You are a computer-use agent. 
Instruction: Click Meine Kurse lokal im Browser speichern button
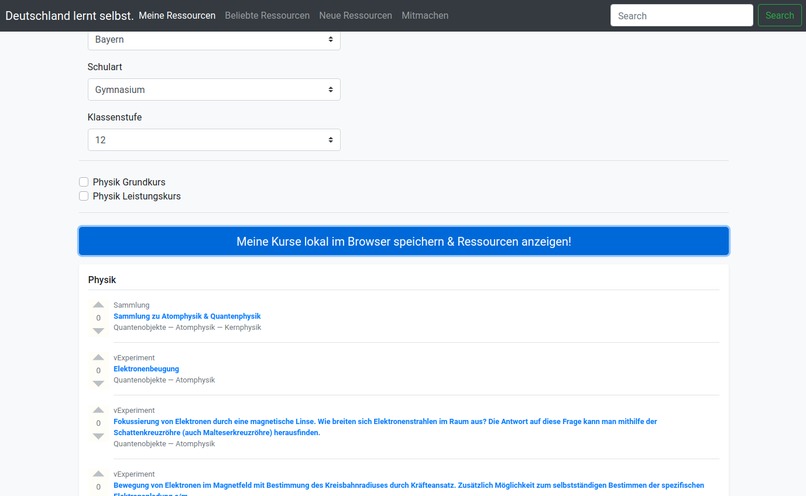(x=404, y=241)
